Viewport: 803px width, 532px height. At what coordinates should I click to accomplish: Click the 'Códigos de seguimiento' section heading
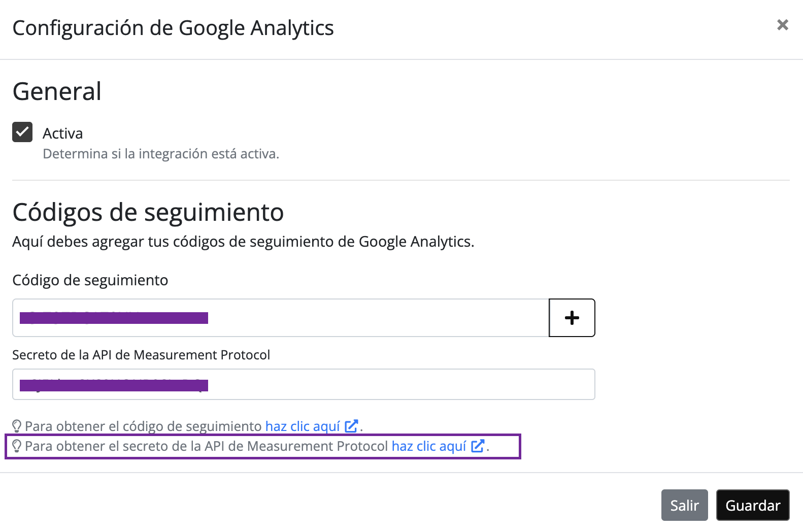148,212
